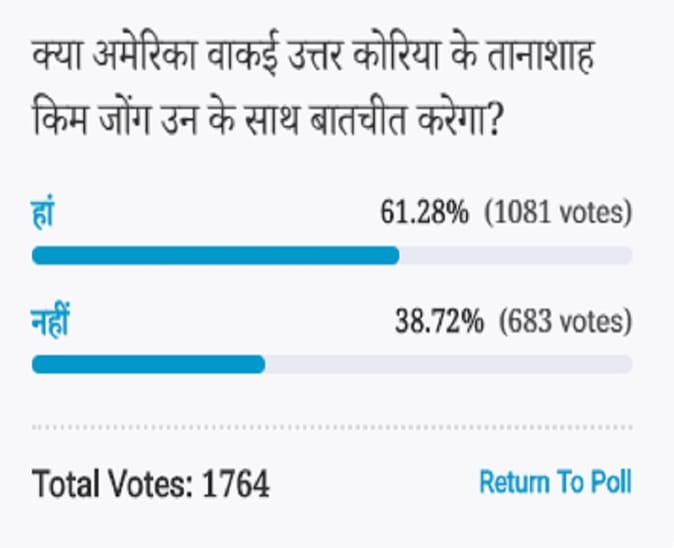Click the Return To Poll link

(555, 482)
